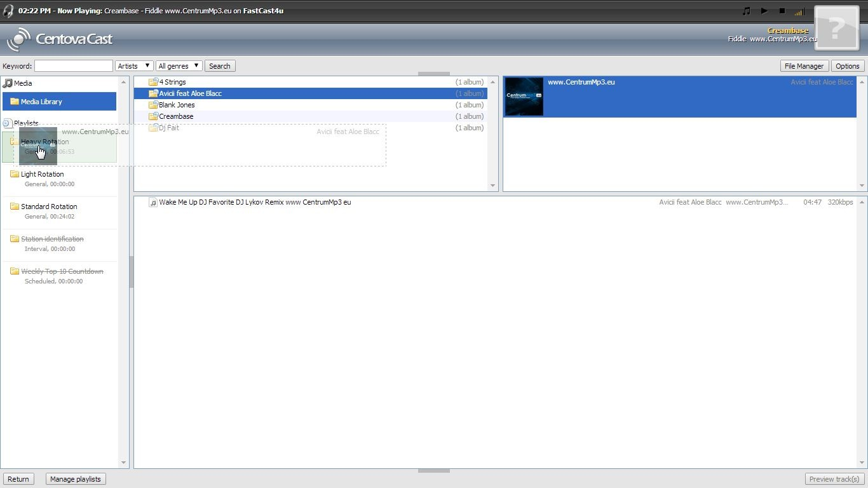Click the 320kbps bitrate value
This screenshot has width=868, height=488.
click(x=841, y=202)
